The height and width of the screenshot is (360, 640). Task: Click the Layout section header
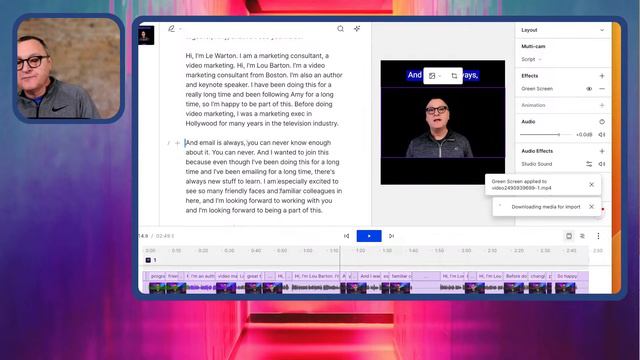563,30
